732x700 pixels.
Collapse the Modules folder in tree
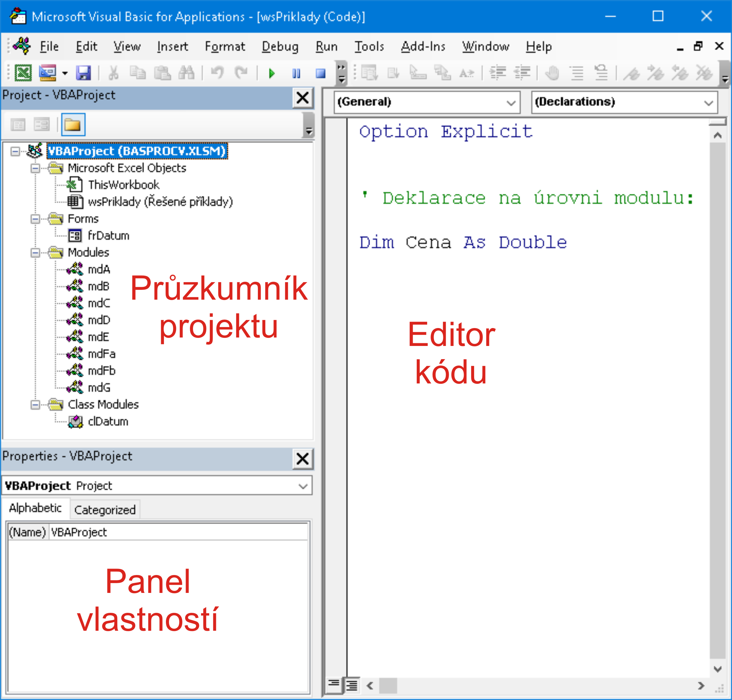click(35, 253)
